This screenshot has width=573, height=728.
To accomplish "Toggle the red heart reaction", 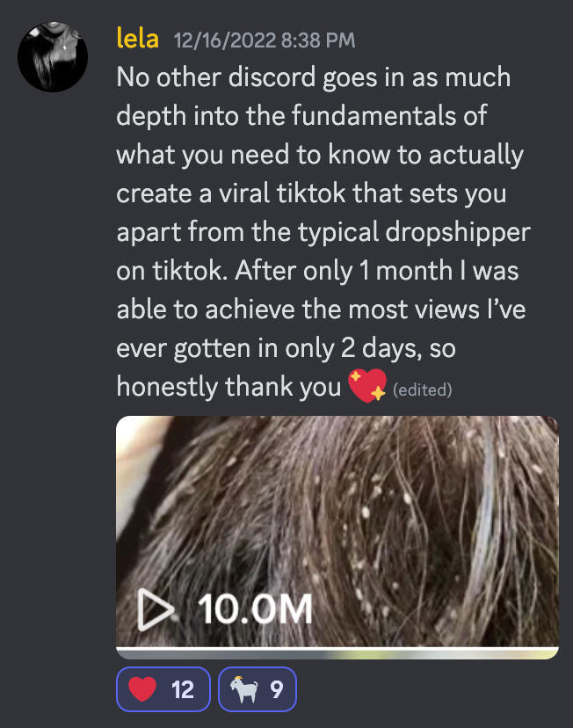I will [163, 689].
